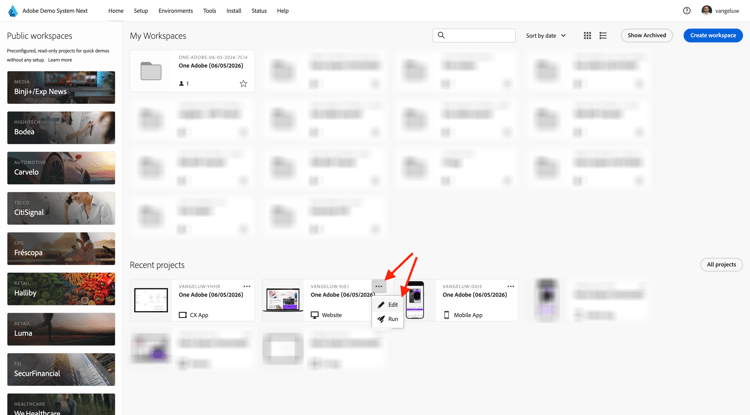Star the One Adobe workspace as favorite

point(243,84)
